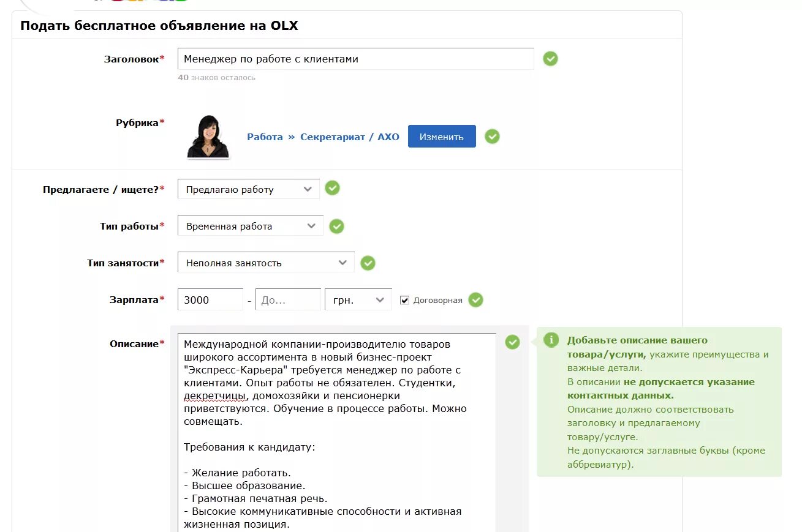Click the 'Зарплата' label

coord(137,299)
